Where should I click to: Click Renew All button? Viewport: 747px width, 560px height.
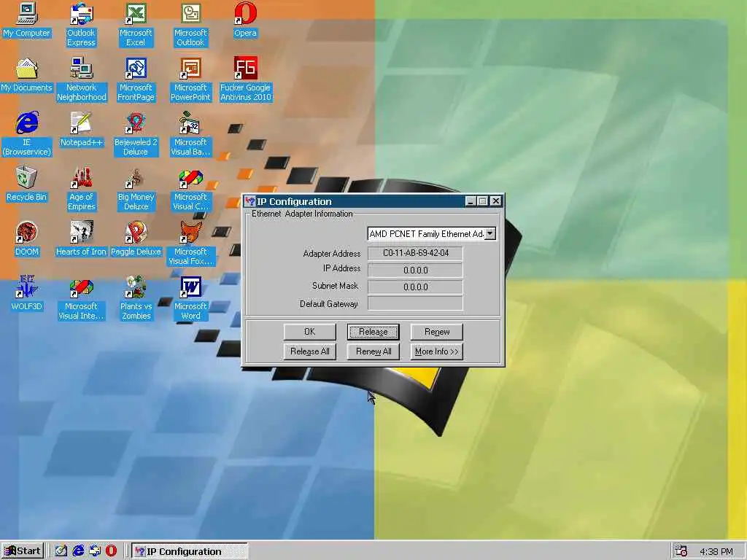click(373, 351)
